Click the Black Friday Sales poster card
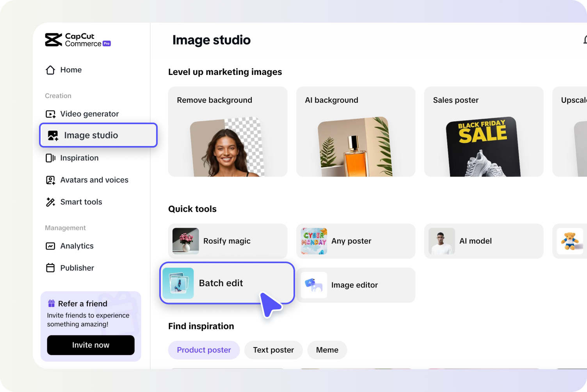Screen dimensions: 587x392 (x=484, y=132)
